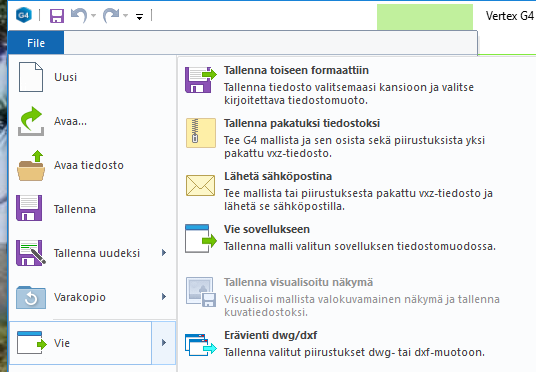537x372 pixels.
Task: Open the customize quick access toolbar dropdown
Action: (x=139, y=16)
